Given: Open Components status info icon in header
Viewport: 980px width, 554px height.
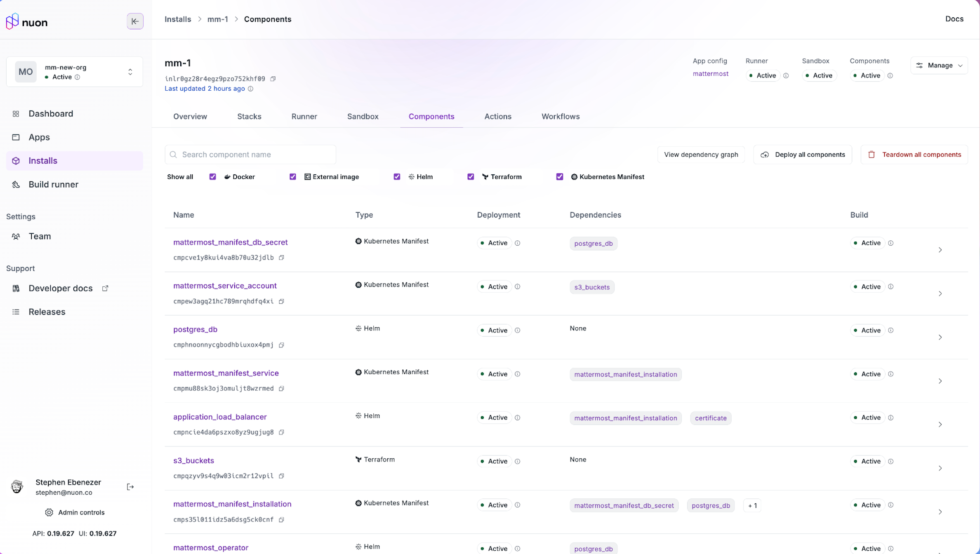Looking at the screenshot, I should [x=890, y=75].
